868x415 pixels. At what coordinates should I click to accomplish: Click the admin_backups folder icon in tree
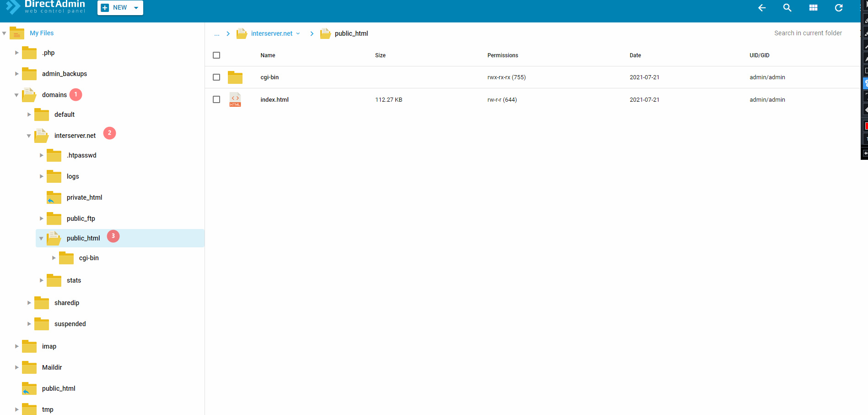[29, 74]
